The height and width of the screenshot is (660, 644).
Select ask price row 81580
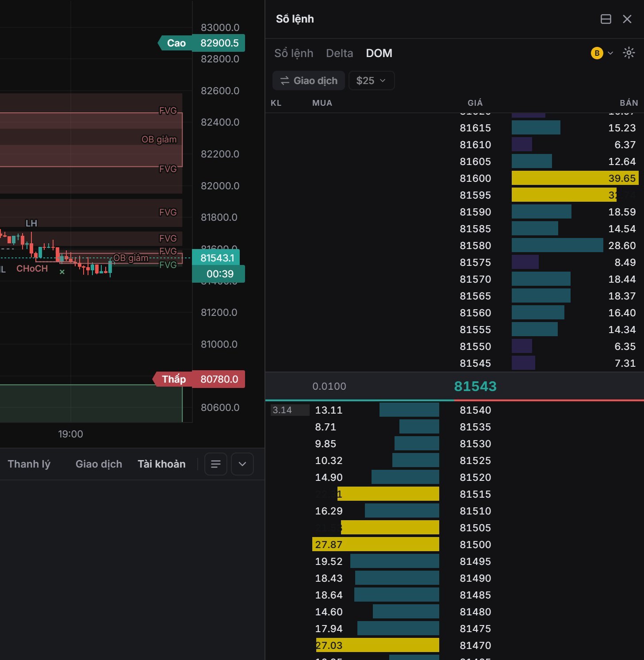[455, 246]
